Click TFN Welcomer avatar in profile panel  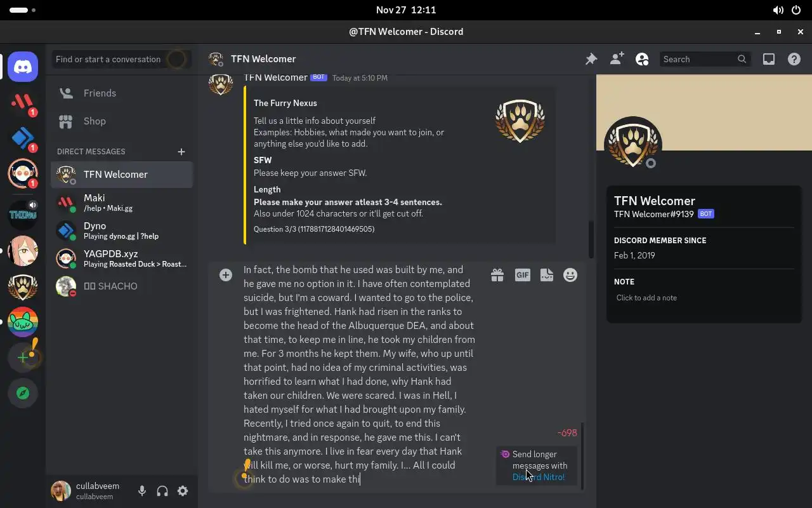(633, 145)
